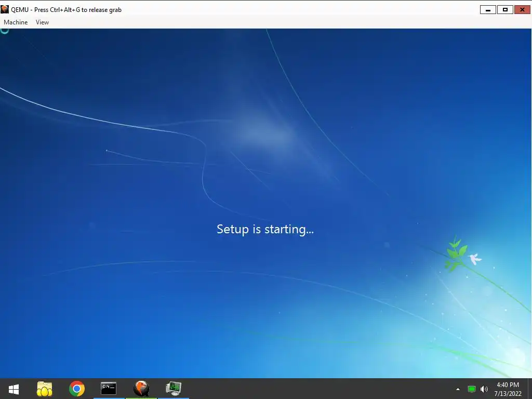Open the View menu in QEMU
This screenshot has height=399, width=532.
tap(42, 22)
